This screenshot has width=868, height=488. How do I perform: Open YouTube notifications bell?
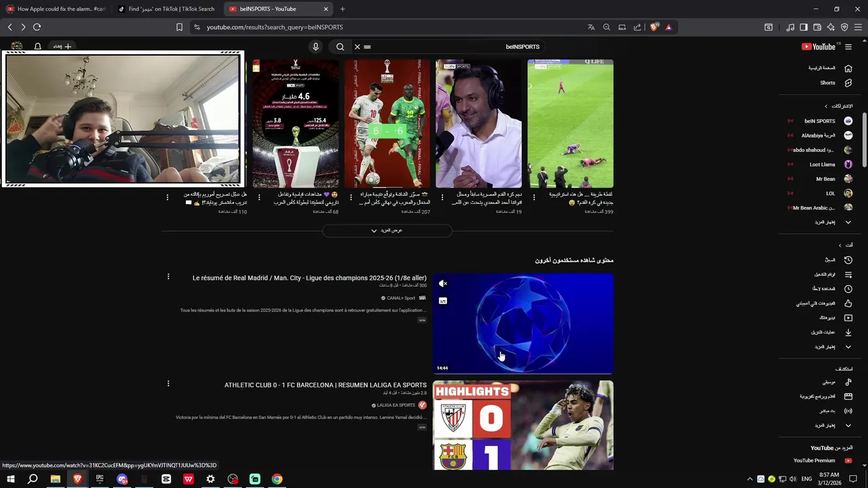click(38, 47)
